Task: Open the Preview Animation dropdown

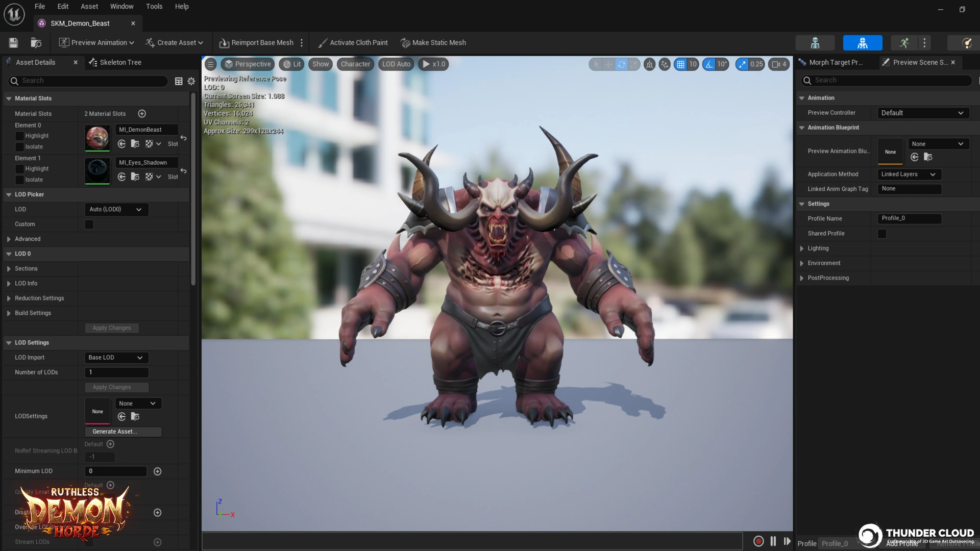Action: 96,43
